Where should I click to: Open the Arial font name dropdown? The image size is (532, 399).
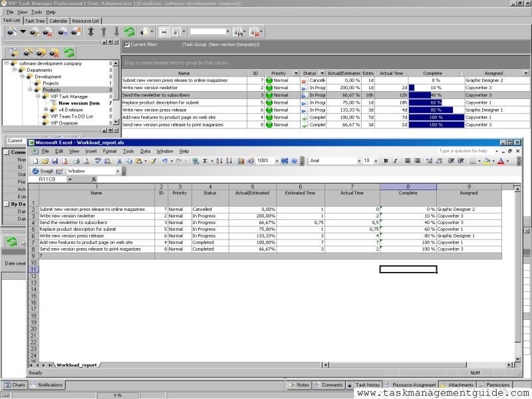[x=359, y=161]
